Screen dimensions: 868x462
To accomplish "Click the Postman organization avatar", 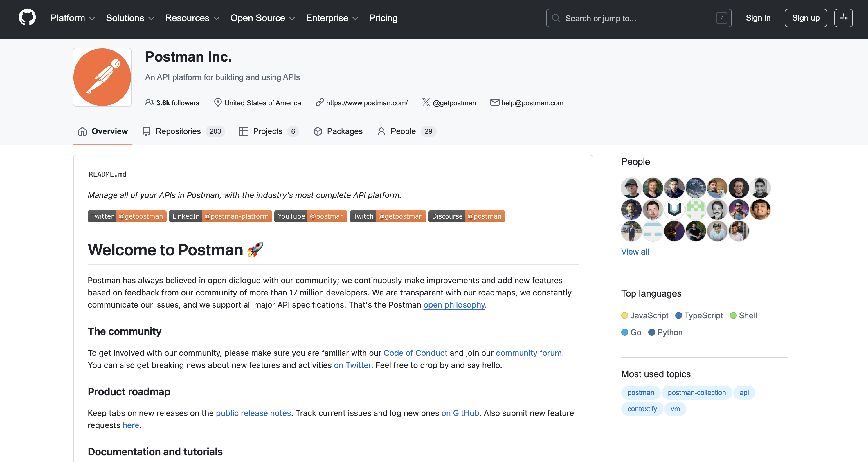I will coord(102,77).
